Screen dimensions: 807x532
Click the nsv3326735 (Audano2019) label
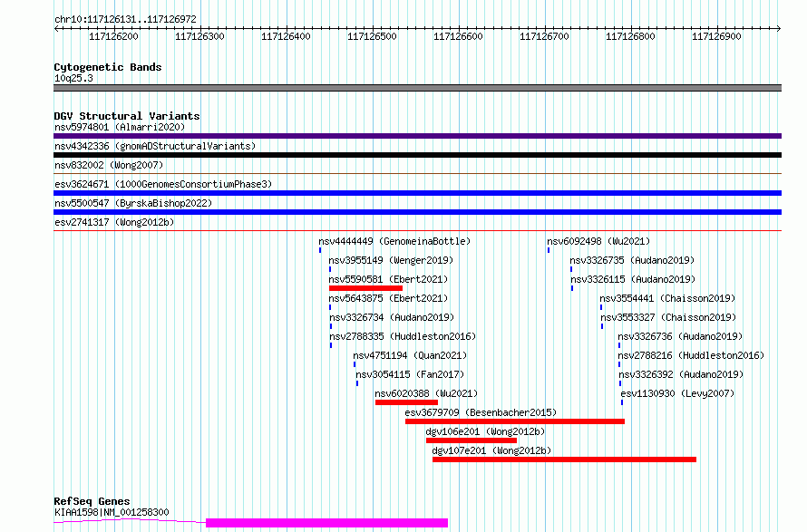[632, 260]
